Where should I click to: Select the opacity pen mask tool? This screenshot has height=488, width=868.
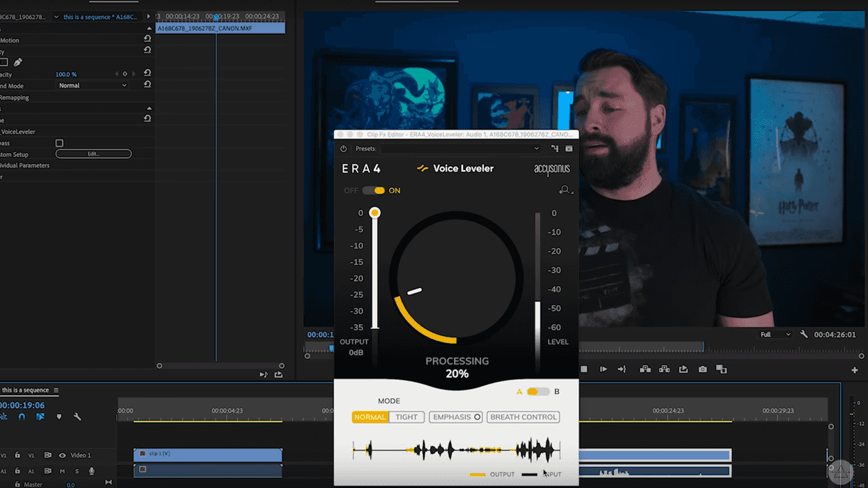pos(18,63)
